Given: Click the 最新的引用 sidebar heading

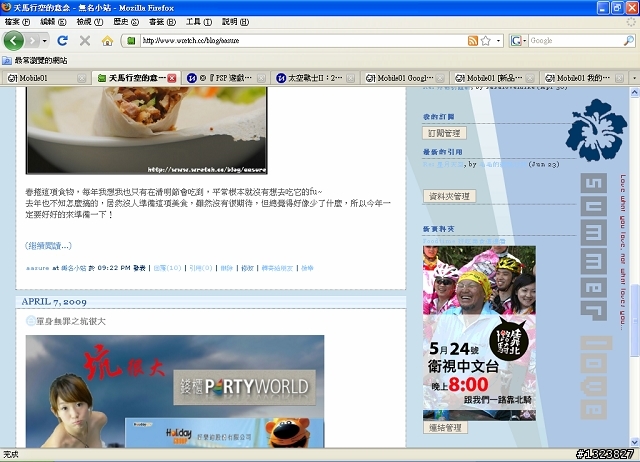Looking at the screenshot, I should (x=443, y=152).
